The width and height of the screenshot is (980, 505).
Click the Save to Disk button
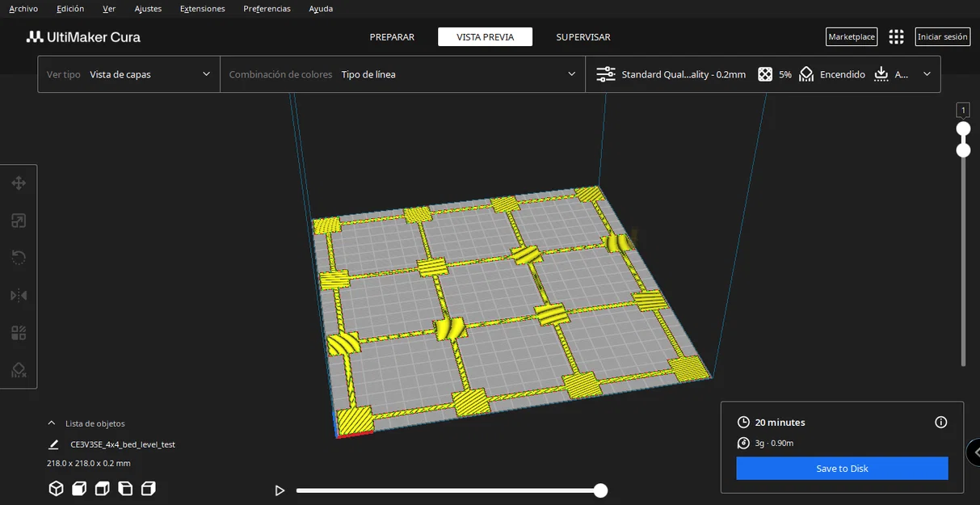click(x=842, y=469)
